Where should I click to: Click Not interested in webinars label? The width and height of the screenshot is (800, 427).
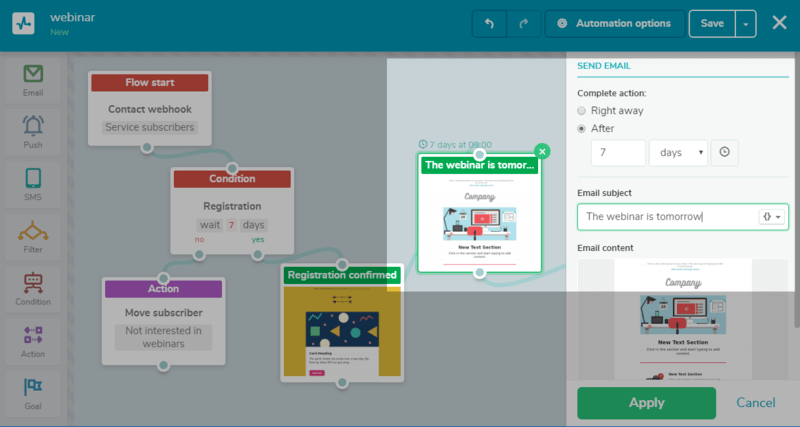pyautogui.click(x=163, y=337)
